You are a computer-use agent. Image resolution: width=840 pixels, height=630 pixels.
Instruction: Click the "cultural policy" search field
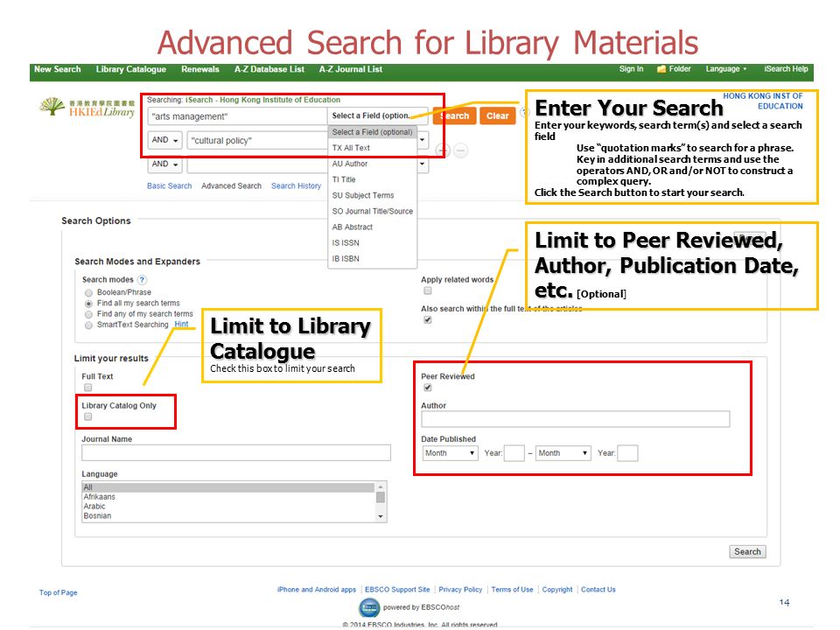click(x=257, y=140)
